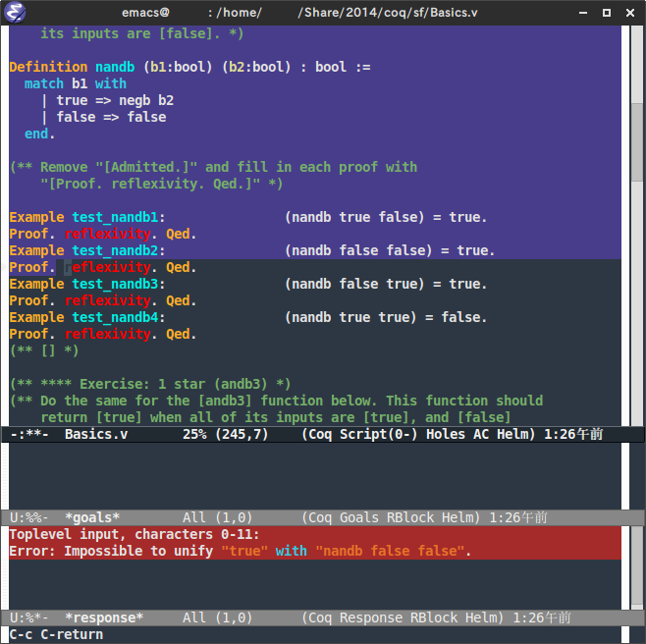Click 'negb b2' in the true branch

pyautogui.click(x=146, y=100)
